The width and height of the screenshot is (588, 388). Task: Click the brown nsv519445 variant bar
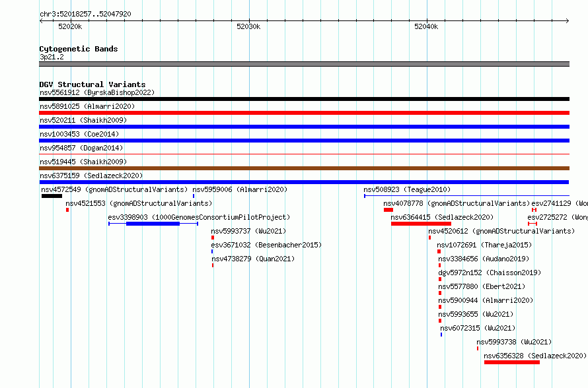(304, 168)
